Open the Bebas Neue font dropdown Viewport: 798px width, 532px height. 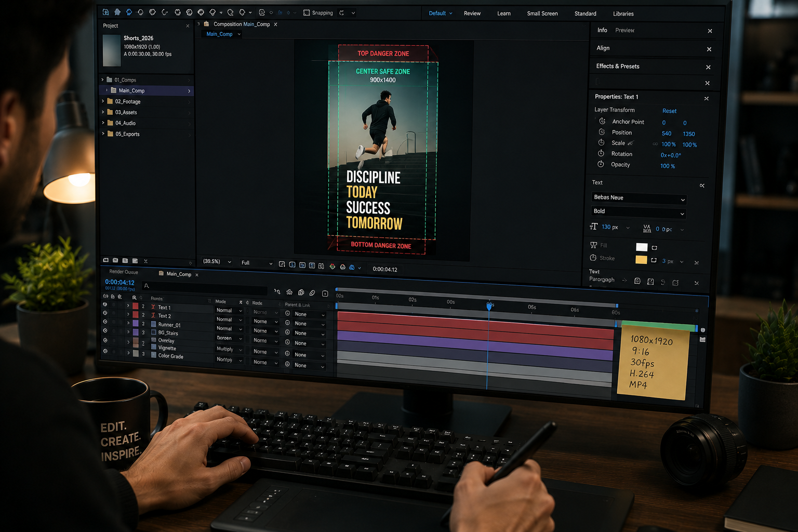coord(639,198)
